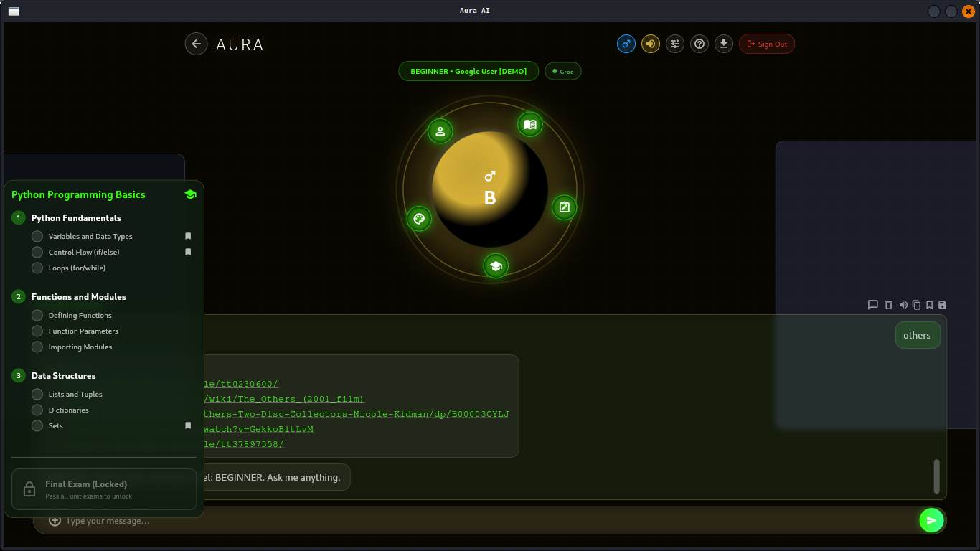Open the notepad edit icon on orb ring
980x551 pixels.
pos(564,207)
